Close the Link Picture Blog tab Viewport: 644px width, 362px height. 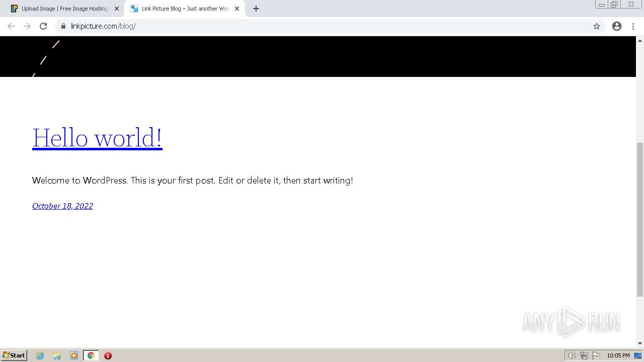coord(237,9)
